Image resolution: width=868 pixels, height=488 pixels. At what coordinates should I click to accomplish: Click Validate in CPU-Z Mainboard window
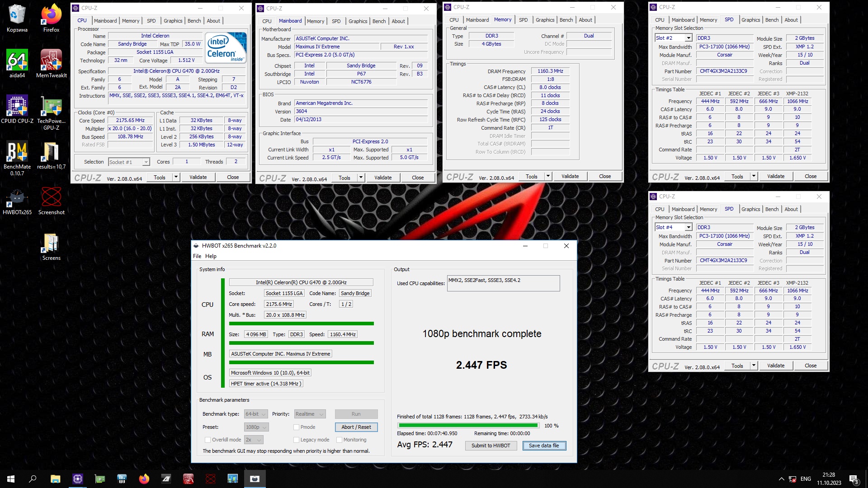click(x=382, y=178)
